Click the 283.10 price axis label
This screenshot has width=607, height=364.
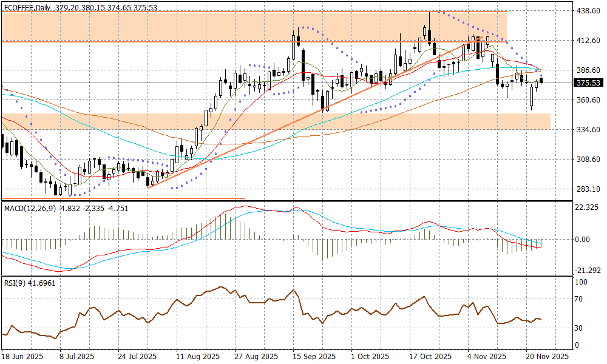588,189
